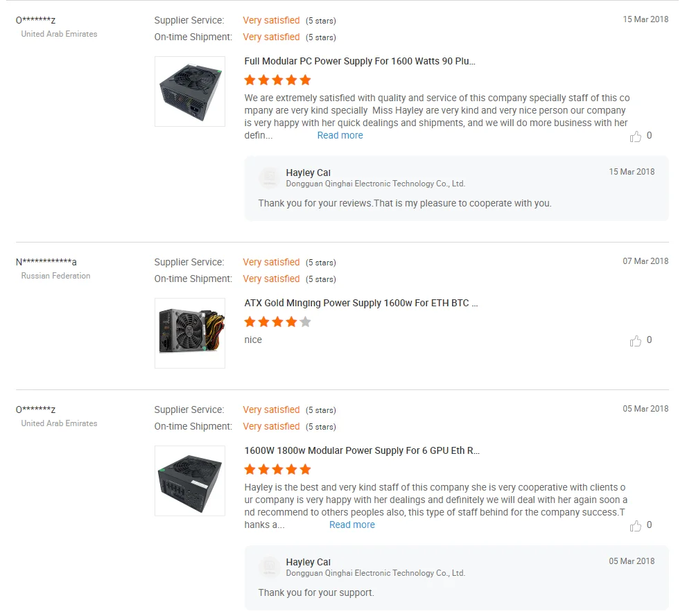This screenshot has width=687, height=616.
Task: Click the five-star rating of Full Modular PC review
Action: pos(277,80)
